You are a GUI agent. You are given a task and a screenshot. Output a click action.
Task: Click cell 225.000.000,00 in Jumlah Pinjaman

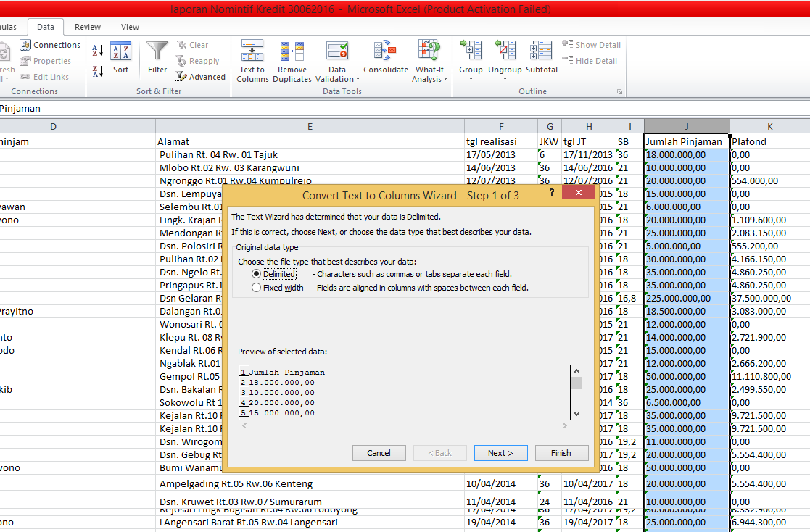tap(687, 299)
